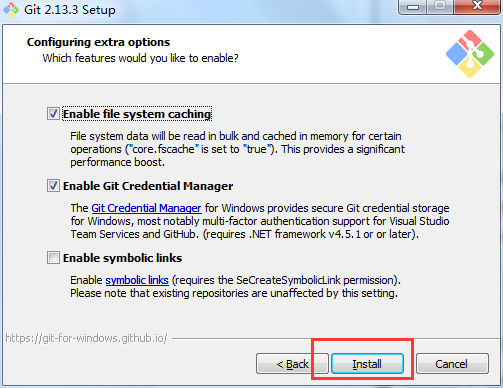Cancel the Git setup

pos(452,364)
